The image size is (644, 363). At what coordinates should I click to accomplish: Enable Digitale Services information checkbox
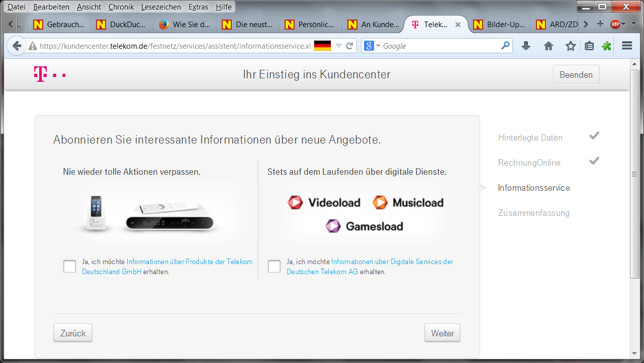point(274,266)
